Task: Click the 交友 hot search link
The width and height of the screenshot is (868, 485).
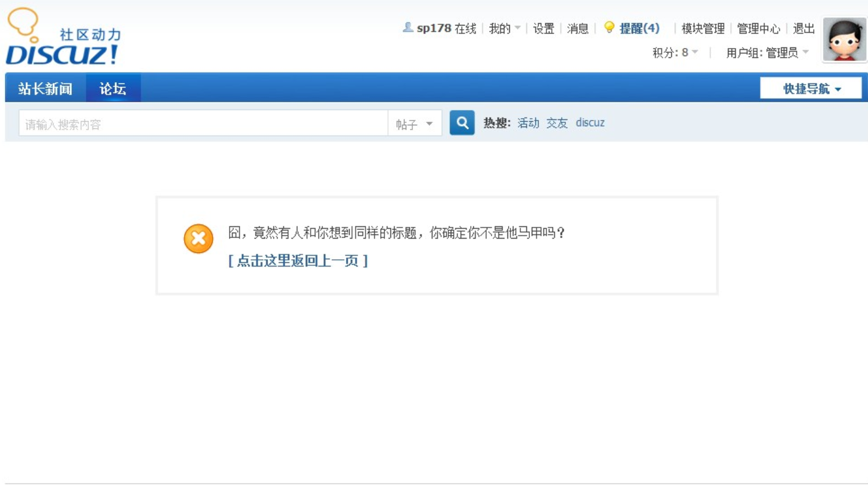Action: pyautogui.click(x=557, y=123)
